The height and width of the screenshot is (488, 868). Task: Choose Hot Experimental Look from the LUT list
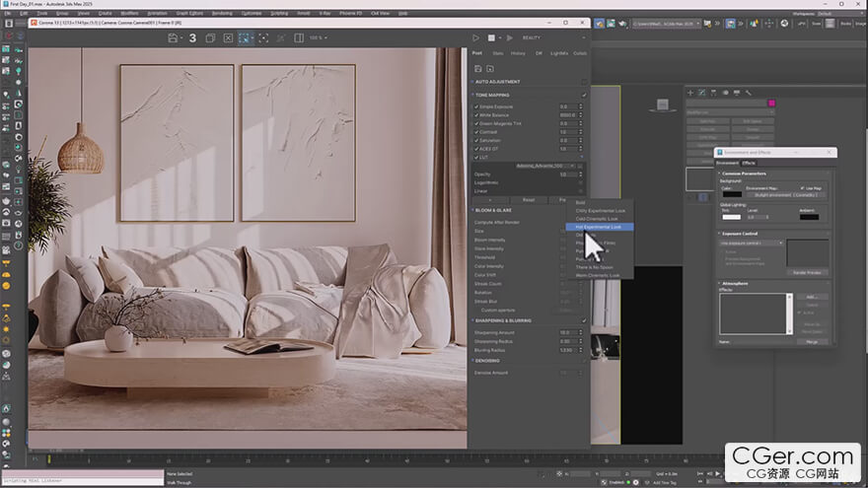point(600,227)
